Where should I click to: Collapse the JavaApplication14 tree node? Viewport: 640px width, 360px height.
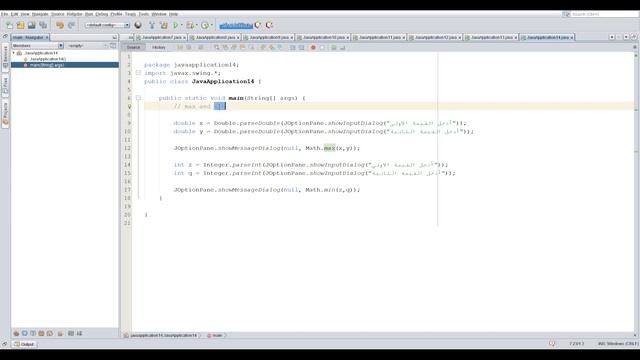[x=14, y=53]
